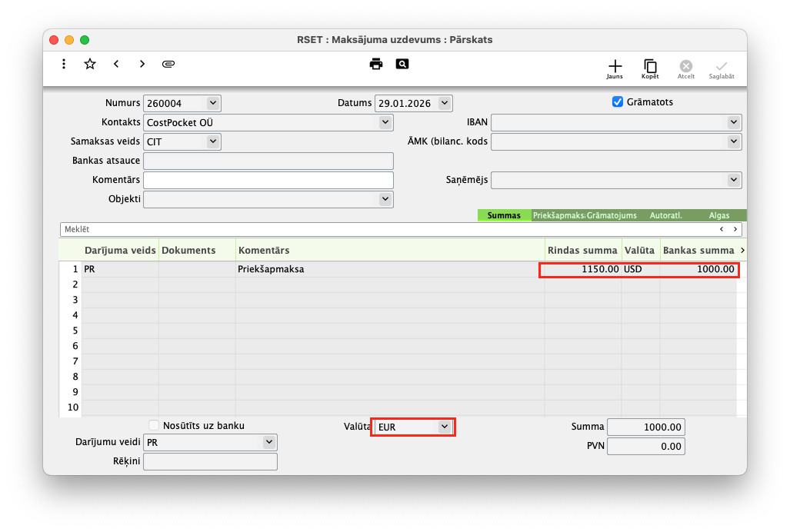Open the print preview icon
This screenshot has width=790, height=532.
click(402, 64)
